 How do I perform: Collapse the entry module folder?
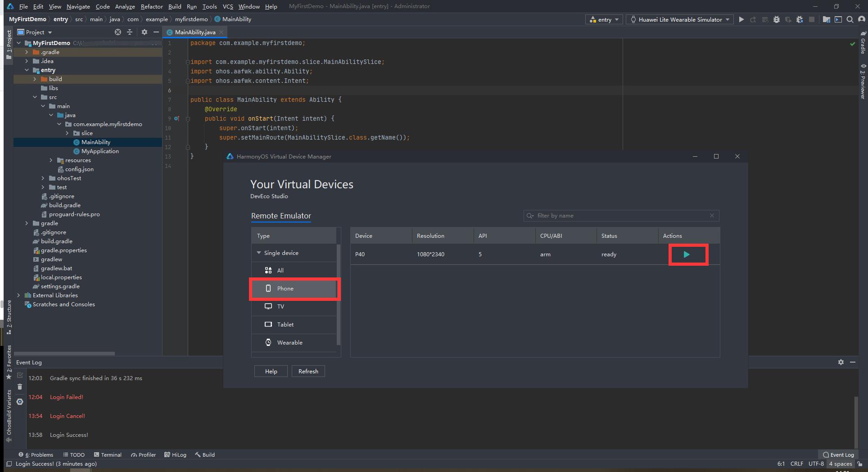point(27,70)
